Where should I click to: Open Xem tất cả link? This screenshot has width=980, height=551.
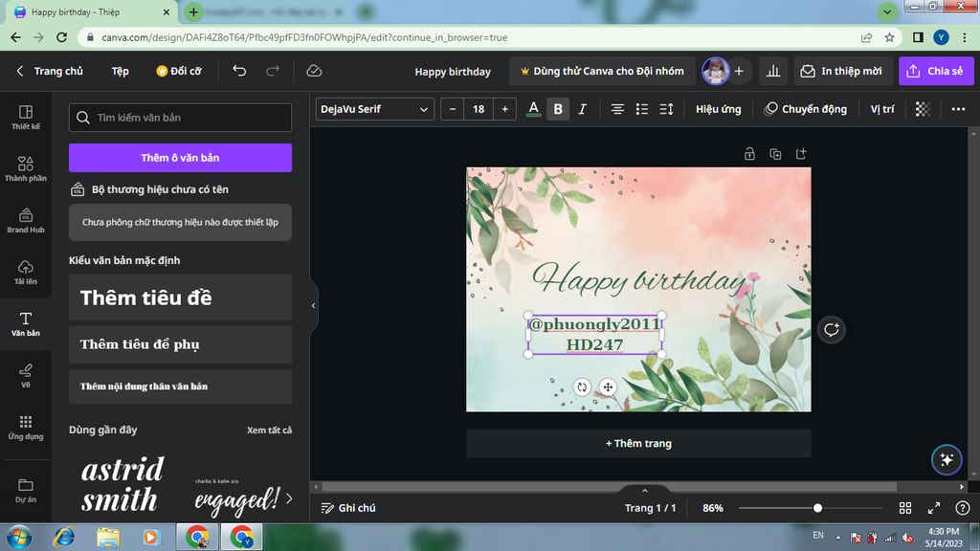tap(269, 430)
